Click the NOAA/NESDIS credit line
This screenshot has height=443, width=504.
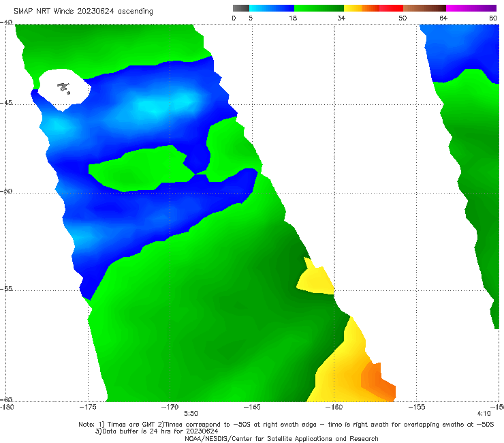coord(281,438)
